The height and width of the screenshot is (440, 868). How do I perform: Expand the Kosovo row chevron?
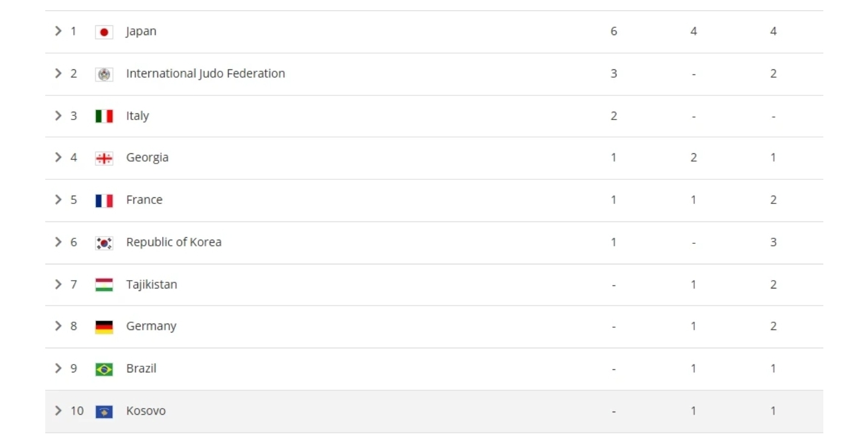[59, 410]
